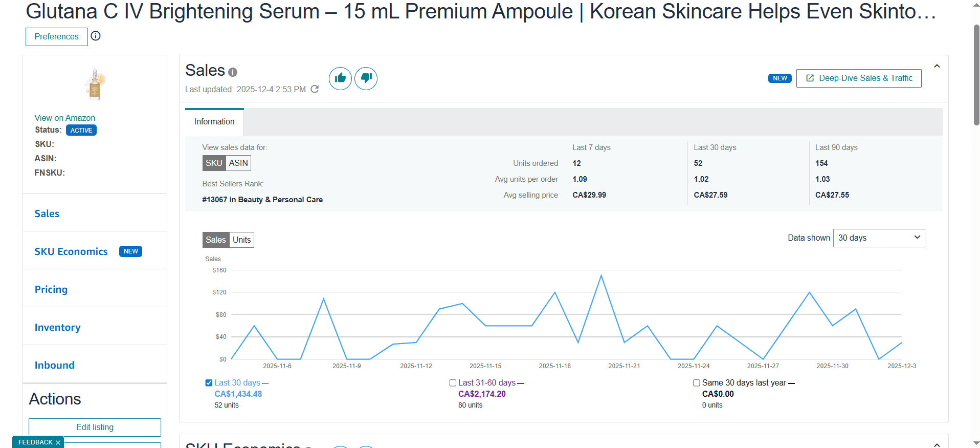The image size is (980, 448).
Task: Click the ACTIVE status badge
Action: coord(81,131)
